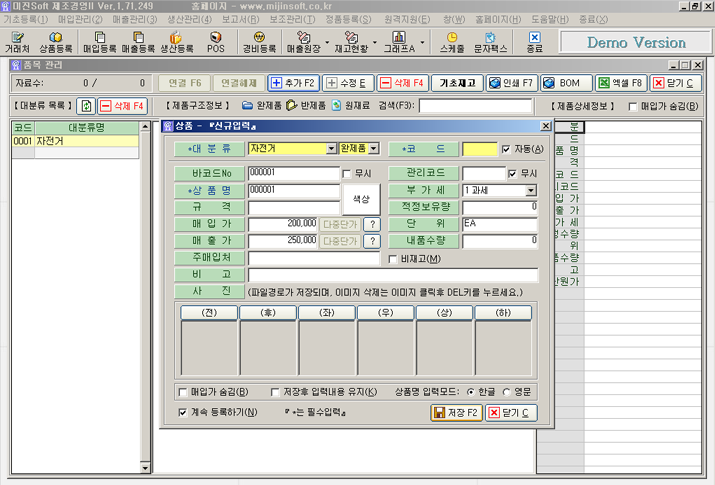Open 생산관리(4) menu
Image resolution: width=715 pixels, height=485 pixels.
tap(189, 20)
